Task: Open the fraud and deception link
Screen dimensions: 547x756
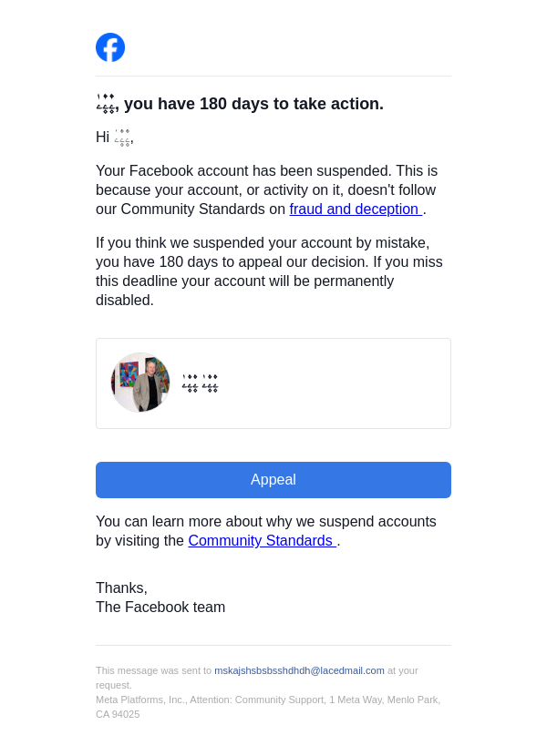Action: click(355, 209)
